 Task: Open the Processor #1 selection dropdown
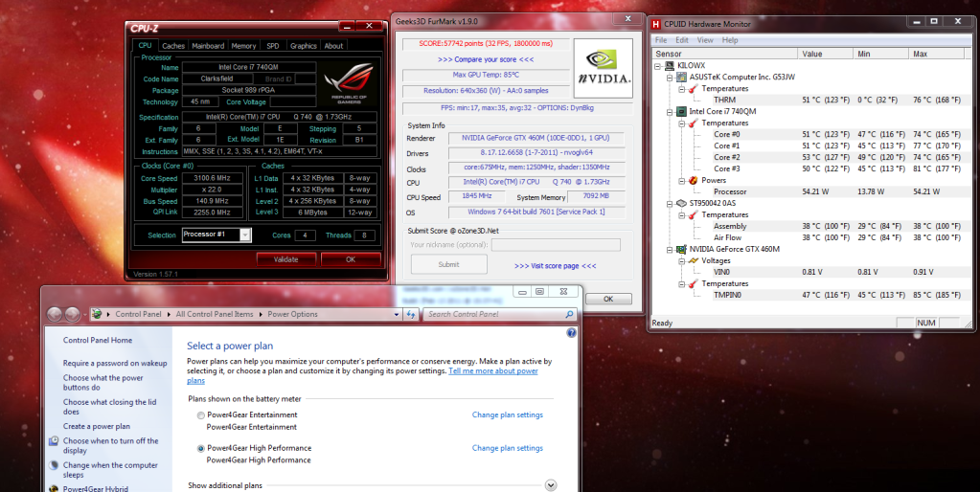tap(245, 235)
